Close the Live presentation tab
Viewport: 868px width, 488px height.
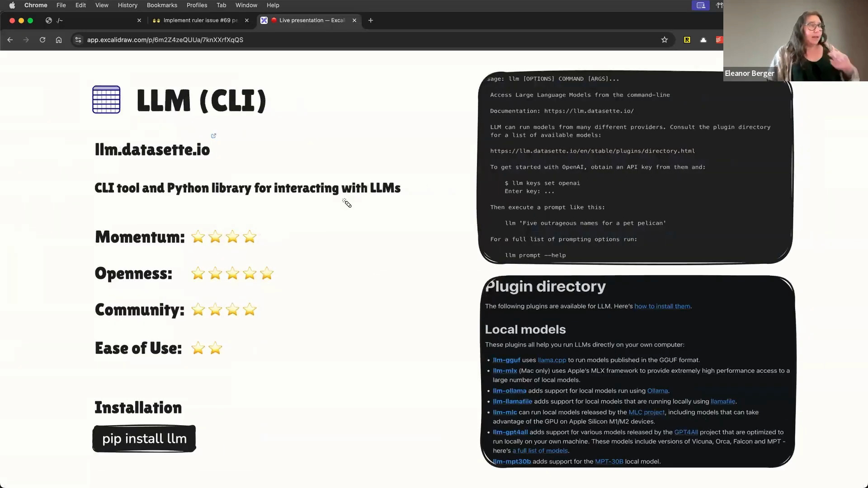tap(354, 20)
